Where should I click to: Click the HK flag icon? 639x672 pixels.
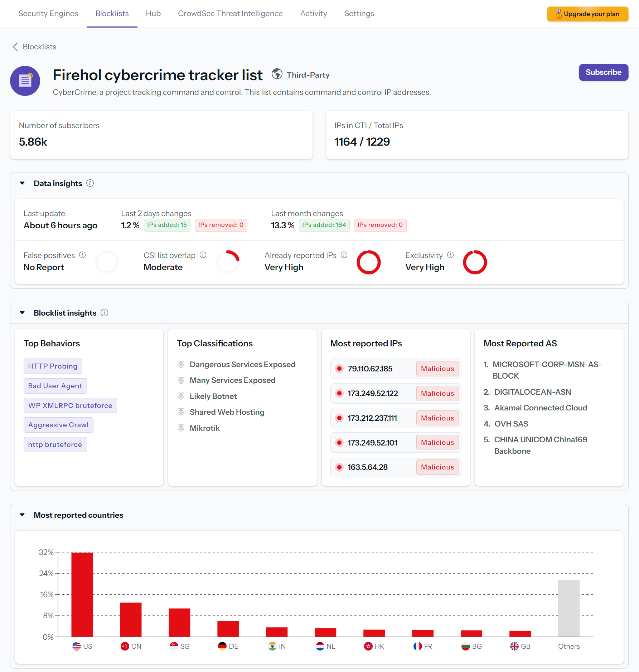(x=368, y=646)
